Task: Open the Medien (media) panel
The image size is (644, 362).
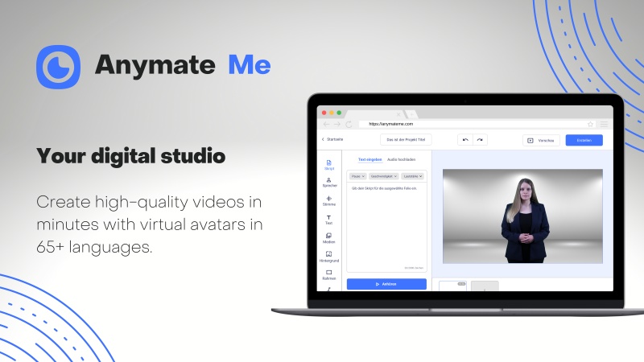Action: (x=329, y=238)
